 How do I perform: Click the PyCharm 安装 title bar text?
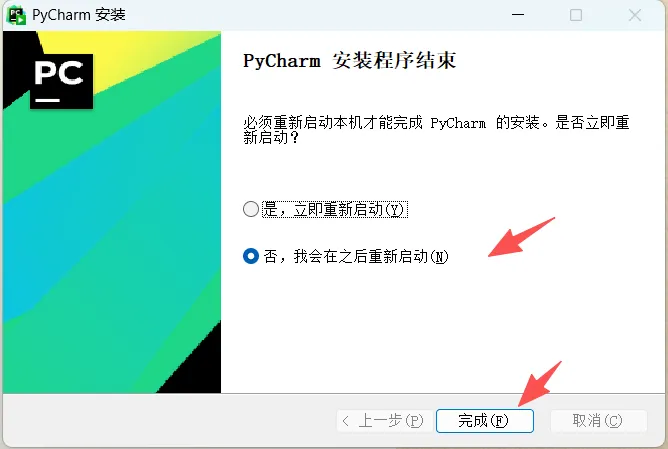click(79, 15)
